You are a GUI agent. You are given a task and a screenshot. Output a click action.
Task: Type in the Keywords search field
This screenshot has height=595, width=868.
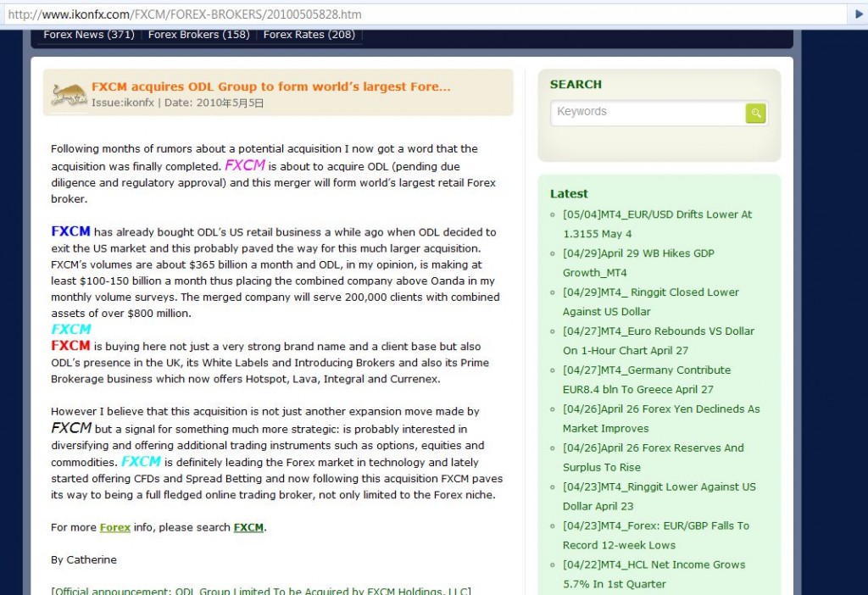tap(648, 112)
